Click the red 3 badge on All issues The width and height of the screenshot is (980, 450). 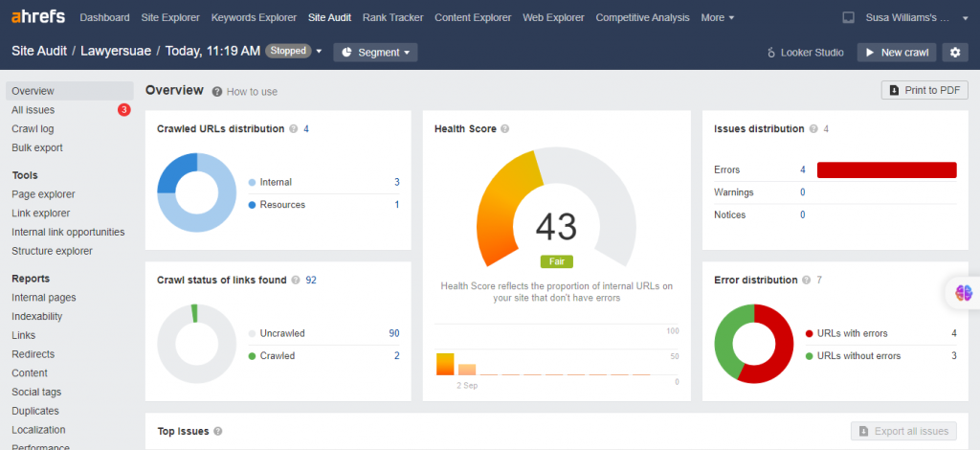coord(123,110)
